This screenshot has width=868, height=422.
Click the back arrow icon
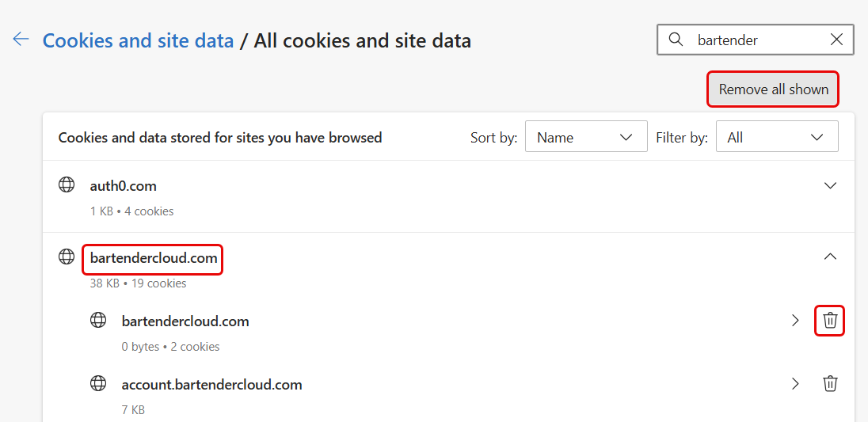coord(21,39)
